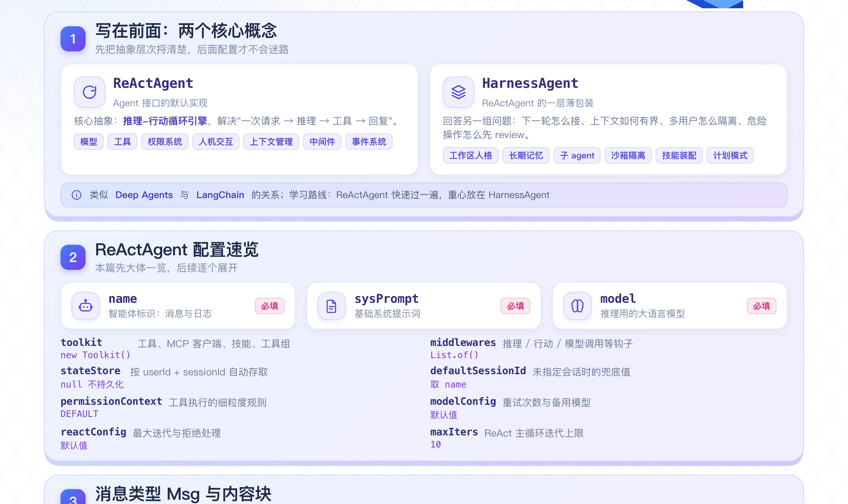Click the ReActAgent 配置速览 heading
Screen dimensions: 848x504
click(177, 249)
